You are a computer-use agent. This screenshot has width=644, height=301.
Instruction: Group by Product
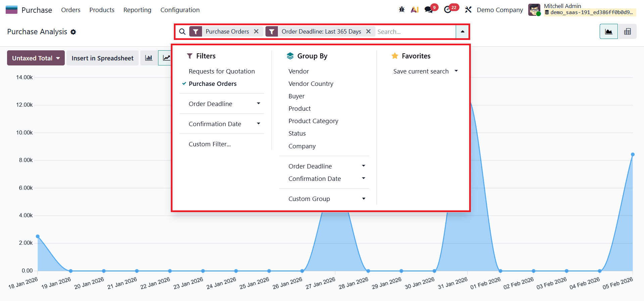[300, 108]
